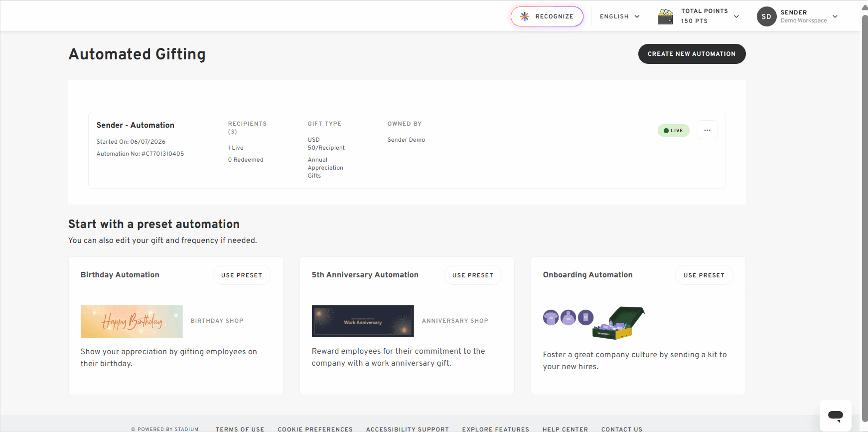Viewport: 868px width, 432px height.
Task: Click the SD user avatar
Action: tap(766, 16)
